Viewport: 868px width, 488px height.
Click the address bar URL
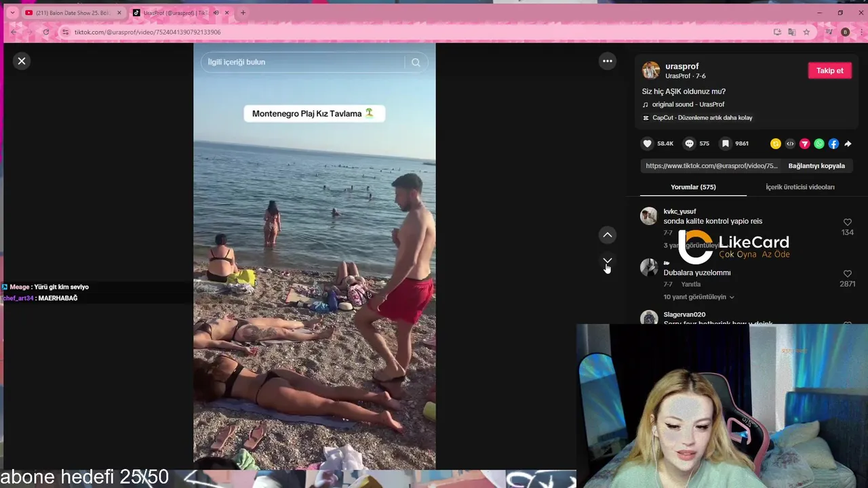tap(147, 32)
